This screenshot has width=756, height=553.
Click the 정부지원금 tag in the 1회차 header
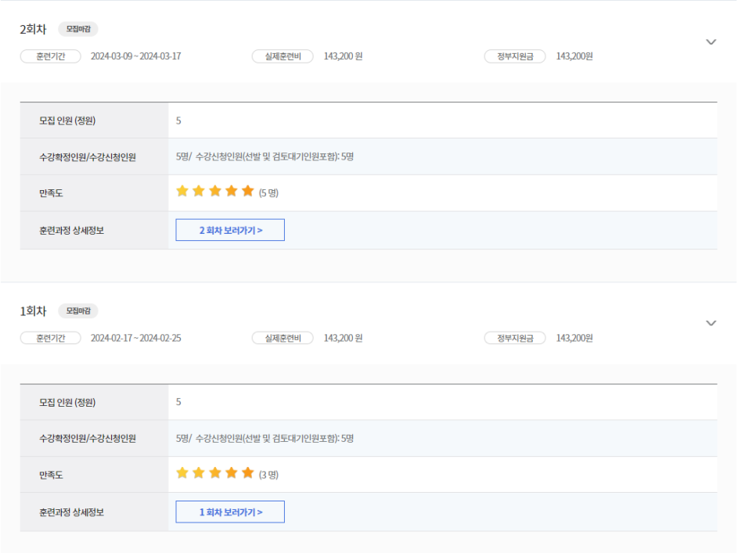(514, 338)
